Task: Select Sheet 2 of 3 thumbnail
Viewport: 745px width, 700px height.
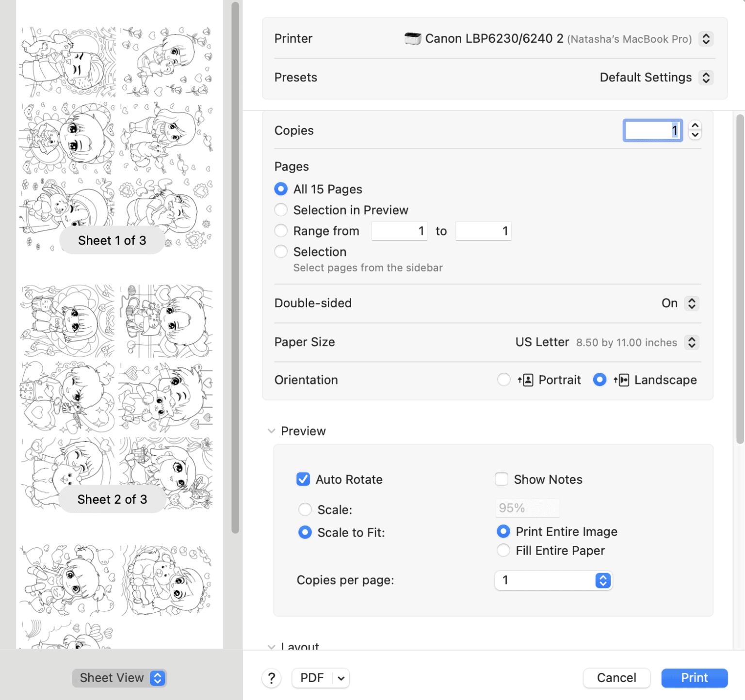Action: pos(116,397)
